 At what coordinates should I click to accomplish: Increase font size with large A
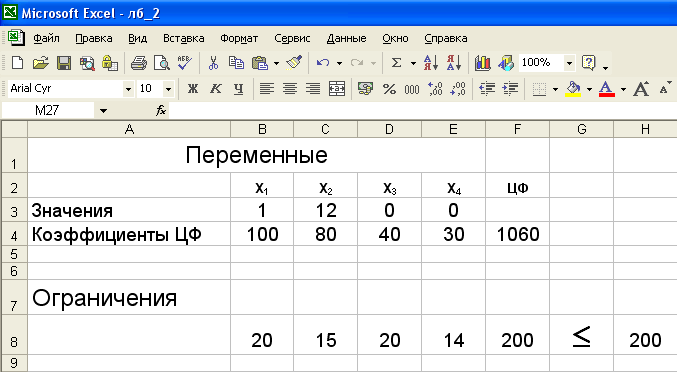(641, 89)
